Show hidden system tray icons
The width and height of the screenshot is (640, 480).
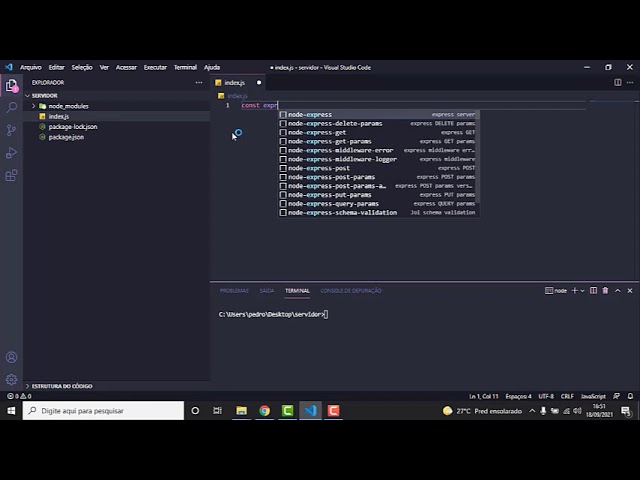pyautogui.click(x=532, y=411)
